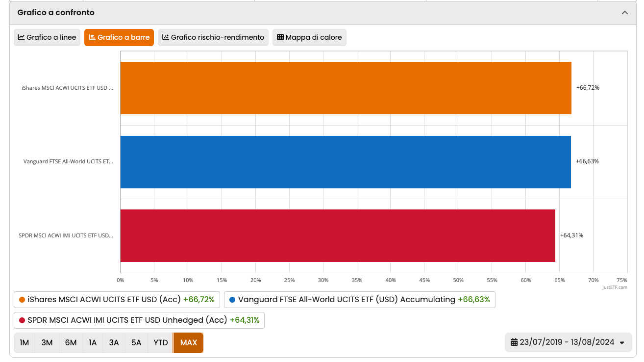Collapse the Grafico a confronto panel
The width and height of the screenshot is (644, 362).
coord(625,12)
